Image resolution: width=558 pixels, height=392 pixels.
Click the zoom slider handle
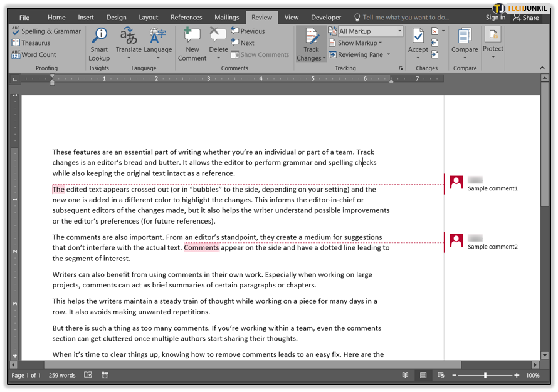pyautogui.click(x=485, y=375)
